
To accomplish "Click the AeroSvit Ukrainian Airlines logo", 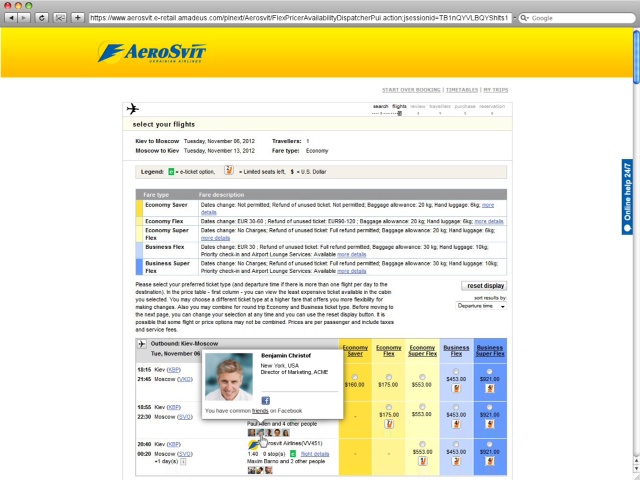I will point(152,53).
